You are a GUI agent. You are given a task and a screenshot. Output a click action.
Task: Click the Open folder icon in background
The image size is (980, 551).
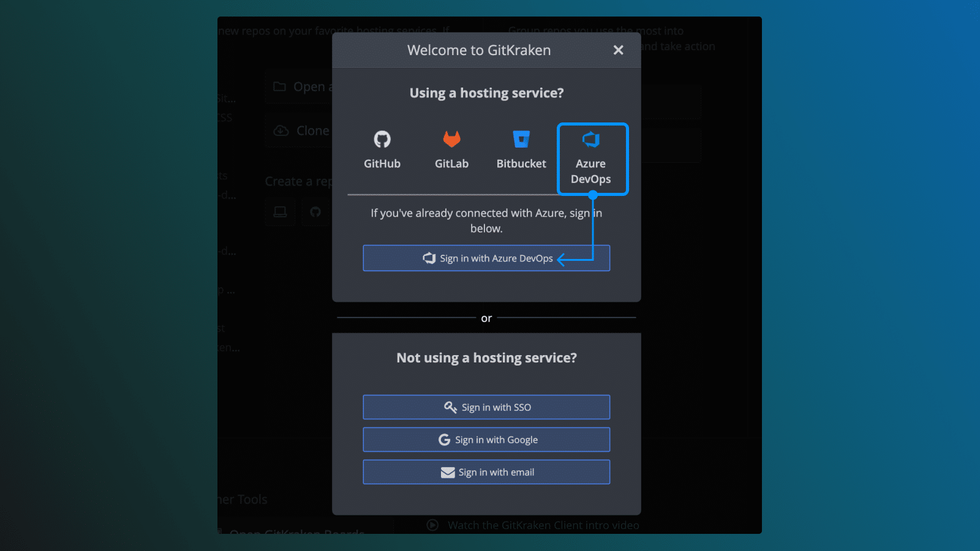(x=279, y=86)
